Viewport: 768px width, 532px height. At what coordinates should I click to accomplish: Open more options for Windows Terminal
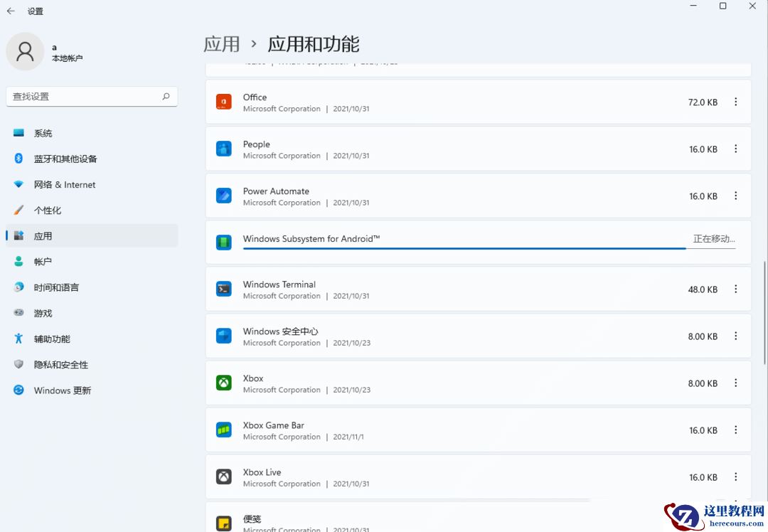[x=736, y=289]
